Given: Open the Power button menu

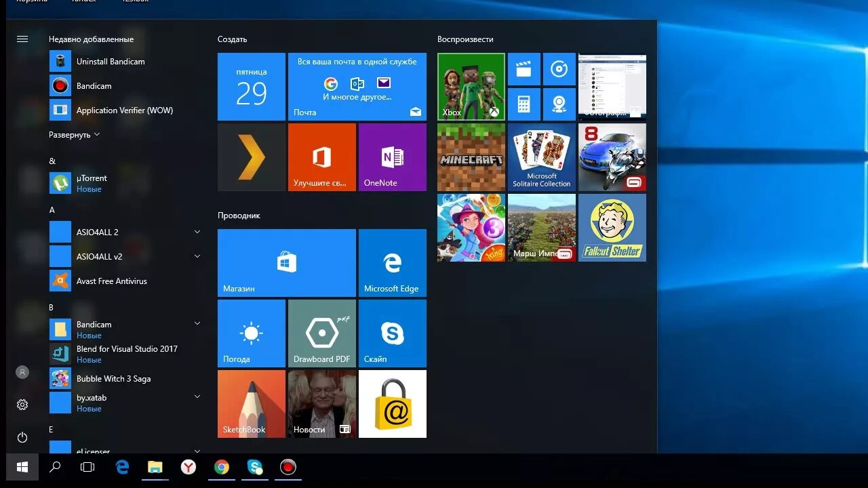Looking at the screenshot, I should tap(22, 438).
